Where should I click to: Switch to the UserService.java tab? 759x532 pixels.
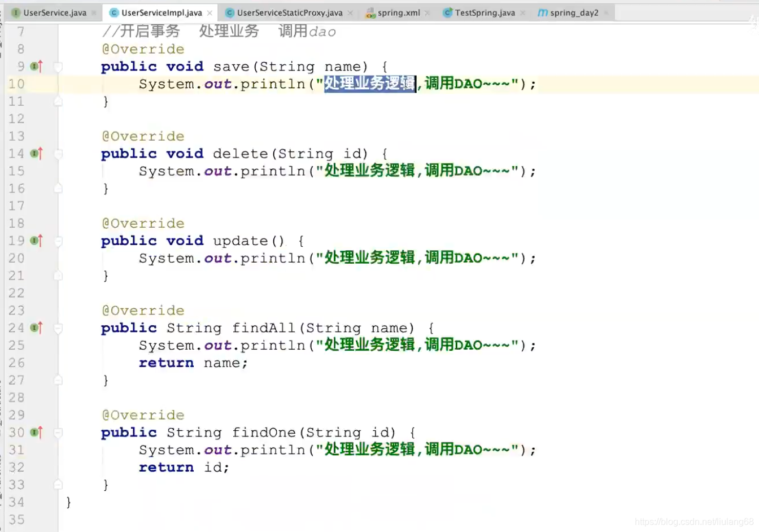point(54,13)
